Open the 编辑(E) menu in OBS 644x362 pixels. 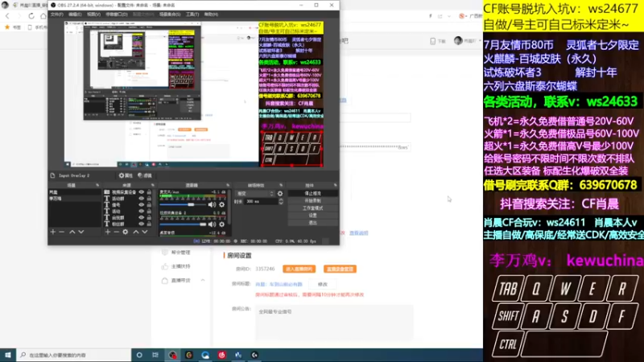[75, 14]
